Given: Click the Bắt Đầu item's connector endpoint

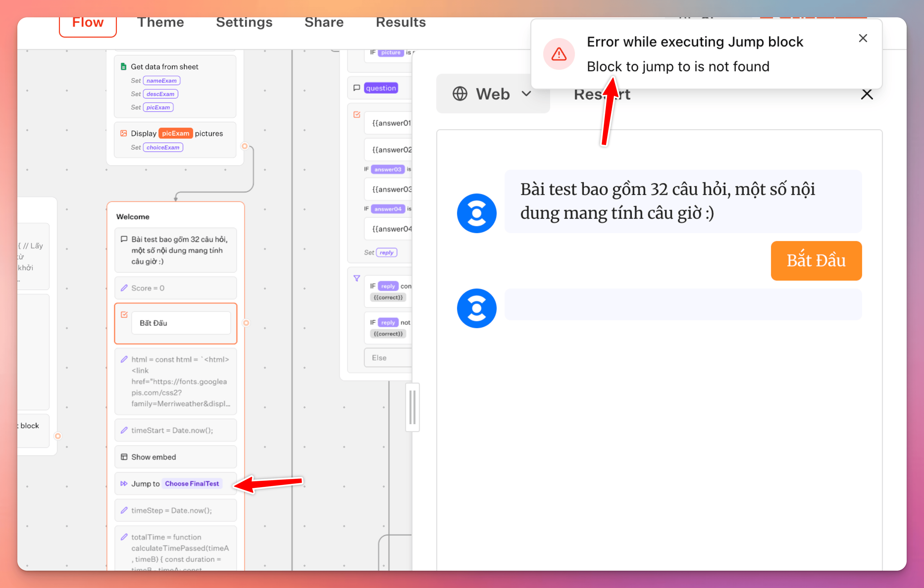Looking at the screenshot, I should (x=246, y=323).
